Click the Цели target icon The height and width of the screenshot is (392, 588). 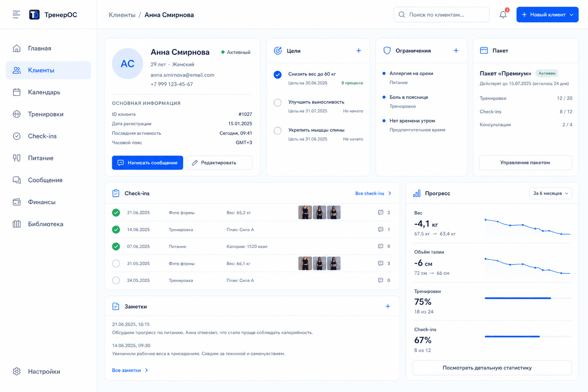pyautogui.click(x=278, y=51)
